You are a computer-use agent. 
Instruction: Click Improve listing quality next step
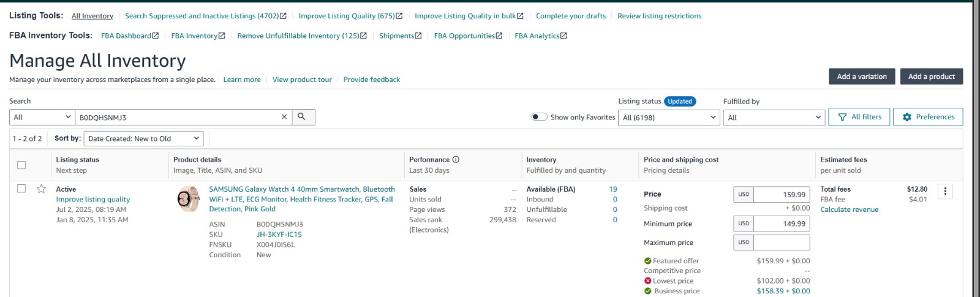pos(93,200)
